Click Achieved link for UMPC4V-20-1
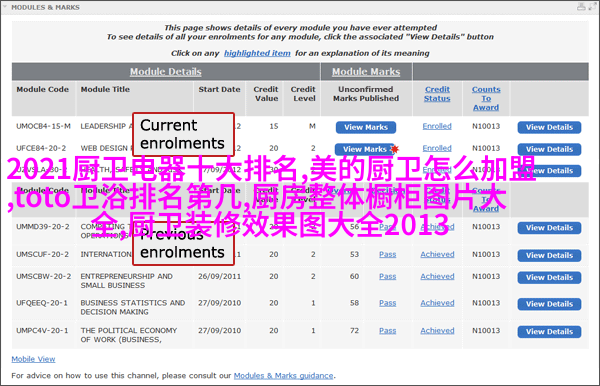Image resolution: width=600 pixels, height=386 pixels. coord(437,331)
